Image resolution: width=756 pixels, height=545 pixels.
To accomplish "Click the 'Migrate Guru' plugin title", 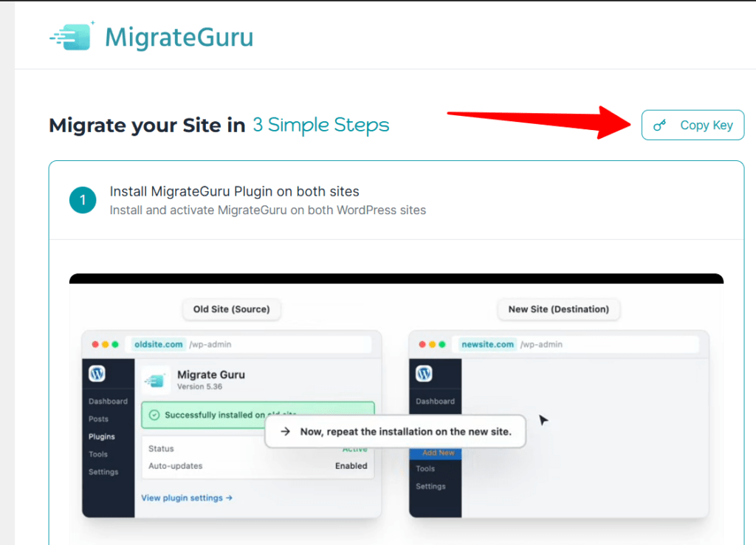I will tap(211, 374).
